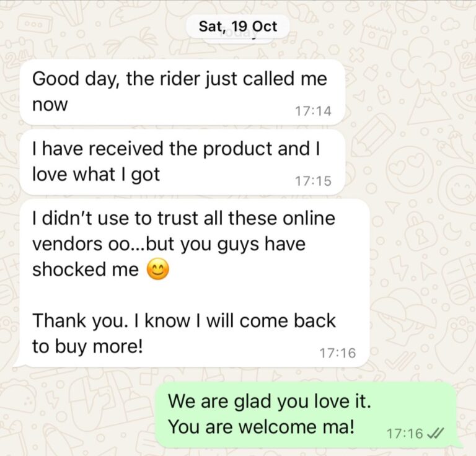Click the word "now" in the first bubble
The image size is (476, 456).
click(50, 105)
